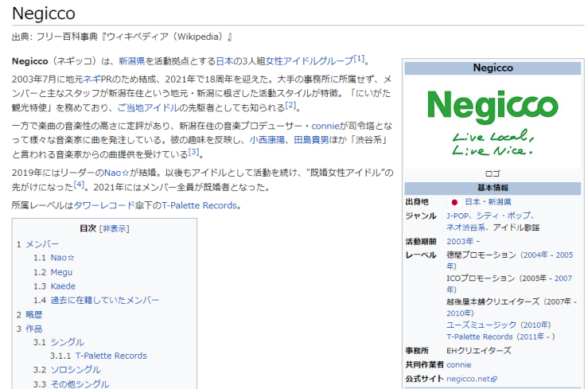588x389 pixels.
Task: Click the EHクリエイターズ agency text
Action: point(478,351)
